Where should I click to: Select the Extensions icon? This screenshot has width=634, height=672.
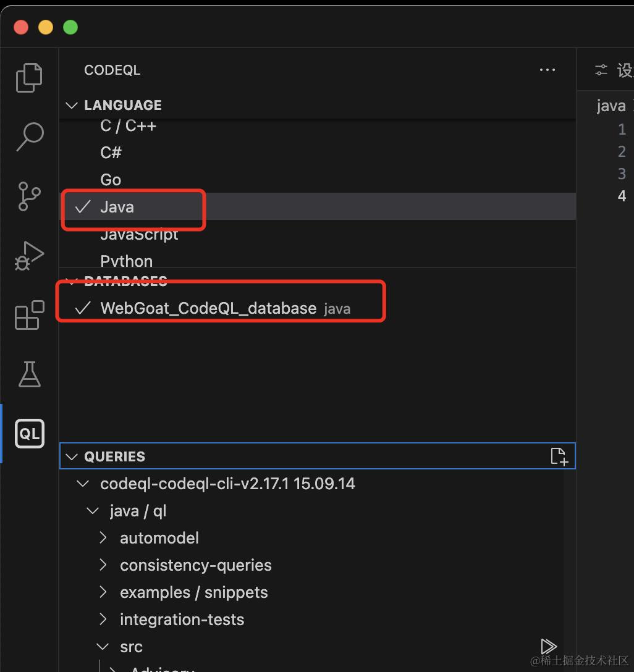(29, 315)
